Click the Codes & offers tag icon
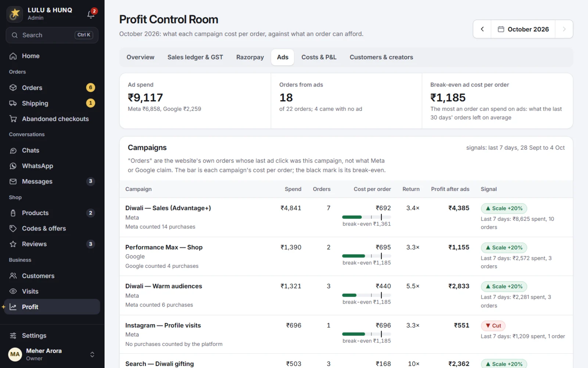 click(13, 229)
